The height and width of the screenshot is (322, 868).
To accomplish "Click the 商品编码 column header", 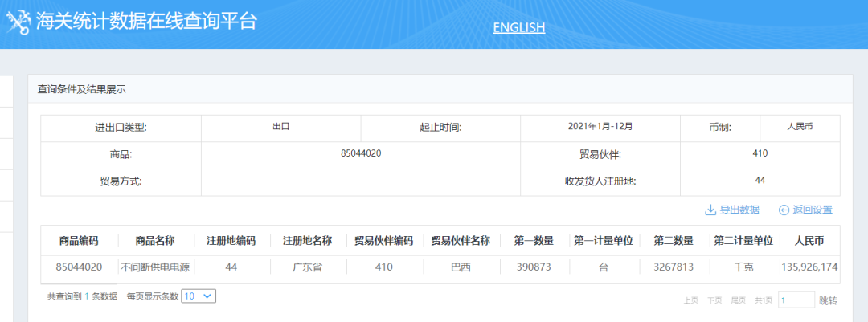I will pyautogui.click(x=79, y=241).
